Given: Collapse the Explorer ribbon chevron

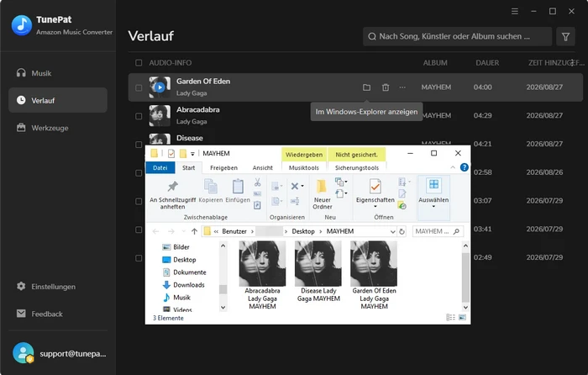Looking at the screenshot, I should click(453, 167).
